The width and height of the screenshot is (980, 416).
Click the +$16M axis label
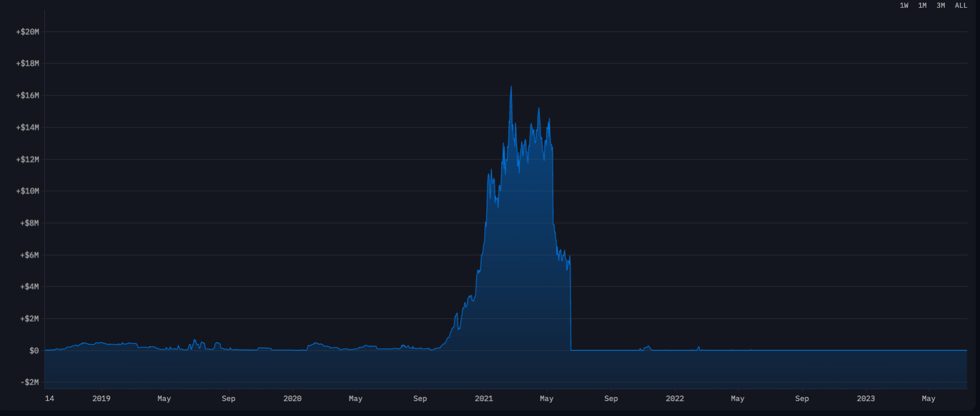pyautogui.click(x=27, y=95)
